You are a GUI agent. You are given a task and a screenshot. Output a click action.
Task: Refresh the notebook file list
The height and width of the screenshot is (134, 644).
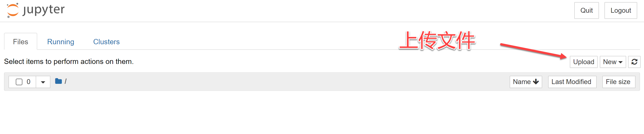pos(634,62)
